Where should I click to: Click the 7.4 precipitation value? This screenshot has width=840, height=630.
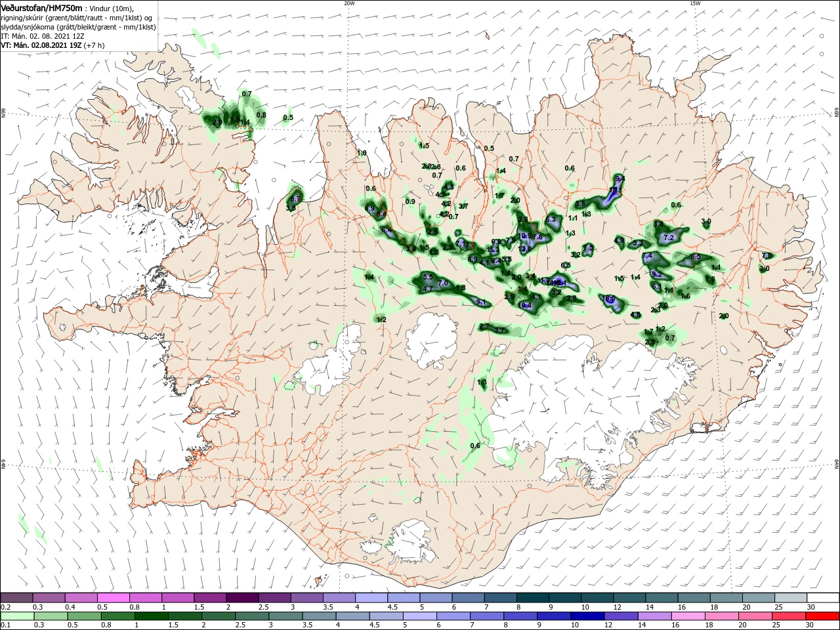click(x=647, y=256)
